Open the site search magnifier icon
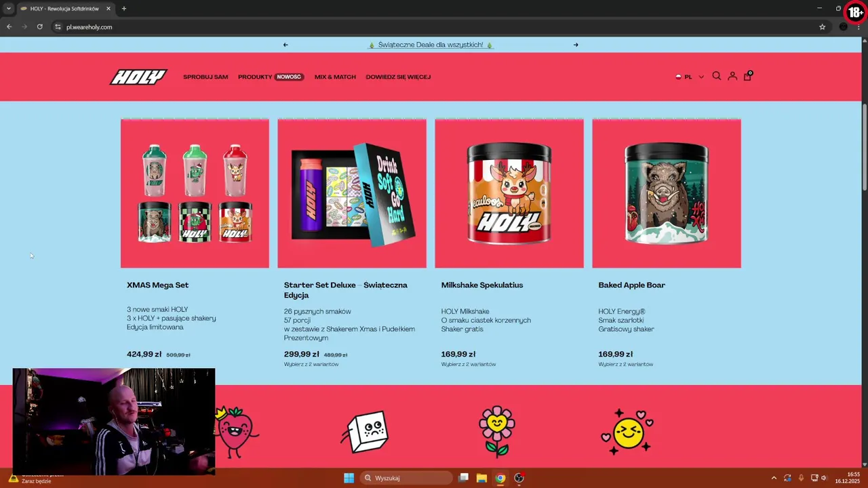 point(717,77)
